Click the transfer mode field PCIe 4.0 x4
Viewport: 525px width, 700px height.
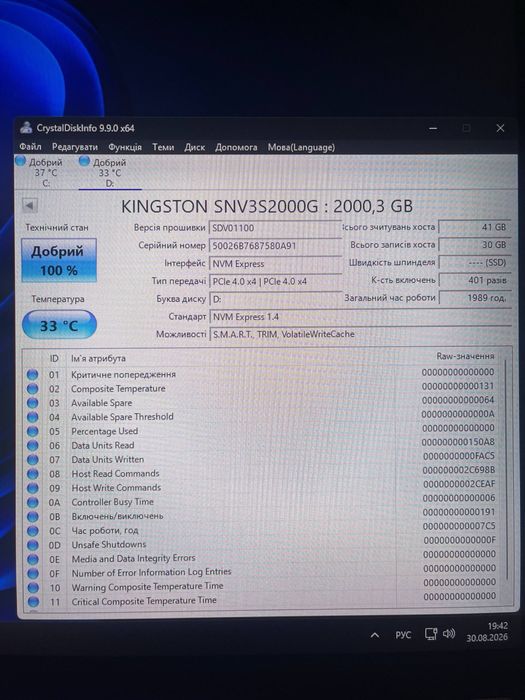click(x=275, y=281)
